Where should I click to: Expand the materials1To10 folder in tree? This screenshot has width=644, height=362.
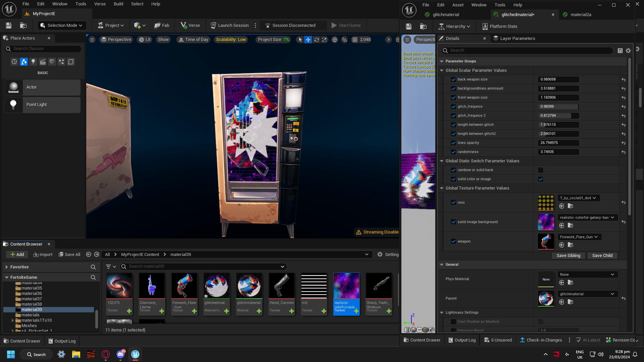click(x=13, y=320)
